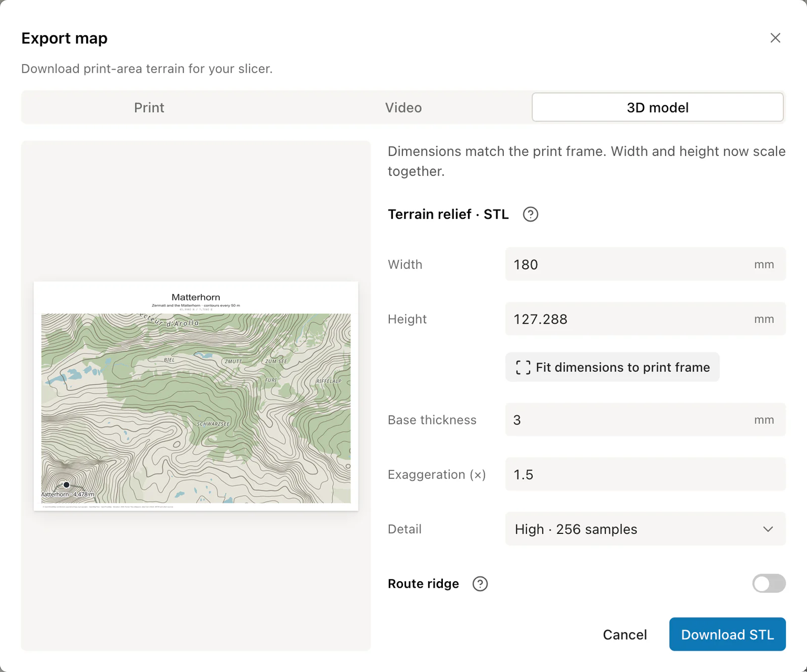
Task: Open Route ridge help icon
Action: pyautogui.click(x=480, y=584)
